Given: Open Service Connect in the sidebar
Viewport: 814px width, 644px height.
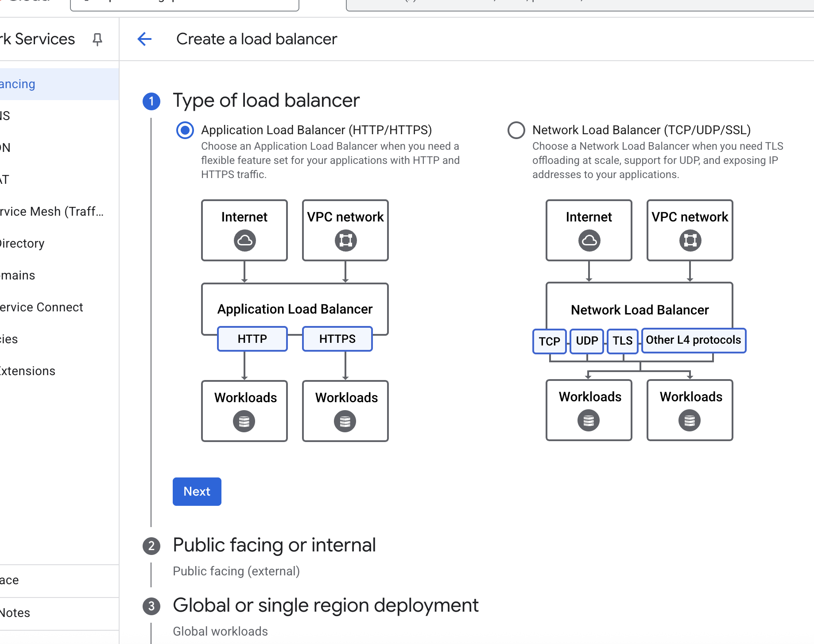Looking at the screenshot, I should click(x=41, y=307).
